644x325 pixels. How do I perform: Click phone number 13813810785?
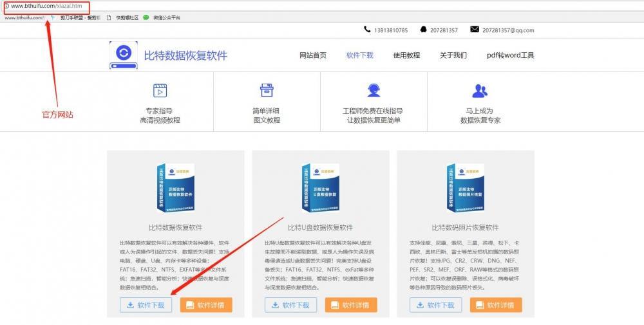point(391,30)
